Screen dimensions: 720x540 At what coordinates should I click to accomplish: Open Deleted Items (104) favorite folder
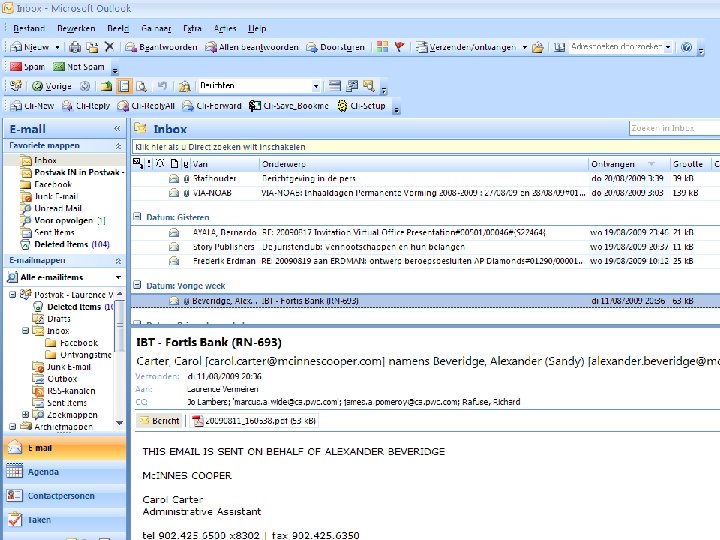pyautogui.click(x=72, y=244)
